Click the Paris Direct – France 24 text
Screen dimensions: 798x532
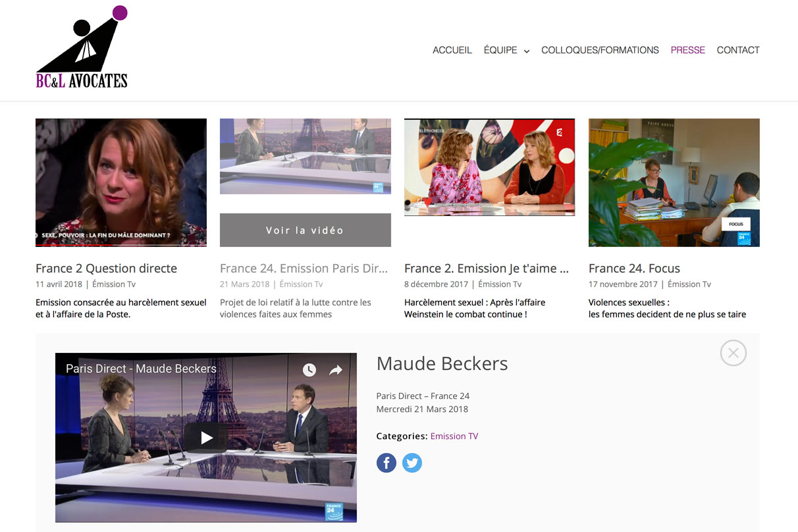point(423,396)
